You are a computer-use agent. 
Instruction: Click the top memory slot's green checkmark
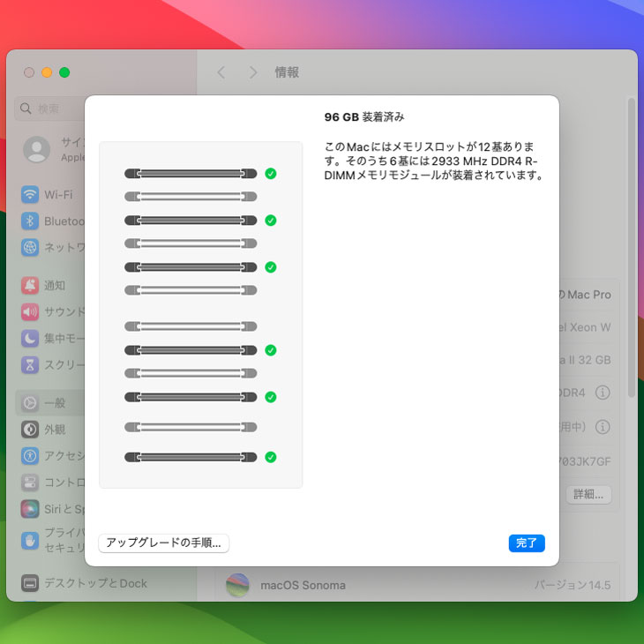pyautogui.click(x=271, y=174)
